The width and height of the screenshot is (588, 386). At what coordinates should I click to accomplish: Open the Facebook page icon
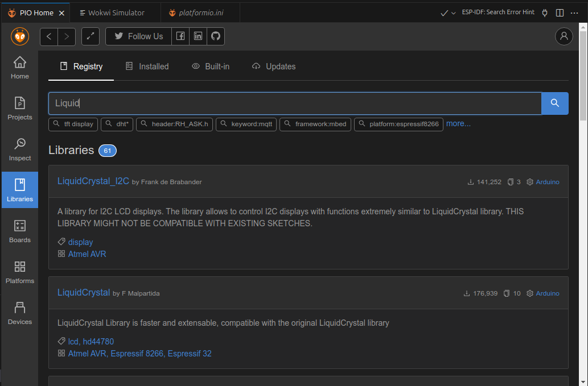pyautogui.click(x=180, y=36)
